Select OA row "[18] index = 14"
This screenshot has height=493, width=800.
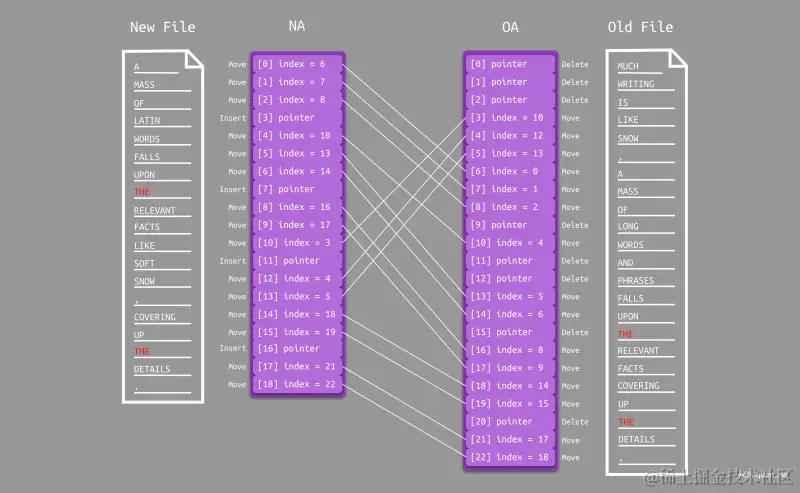point(510,385)
